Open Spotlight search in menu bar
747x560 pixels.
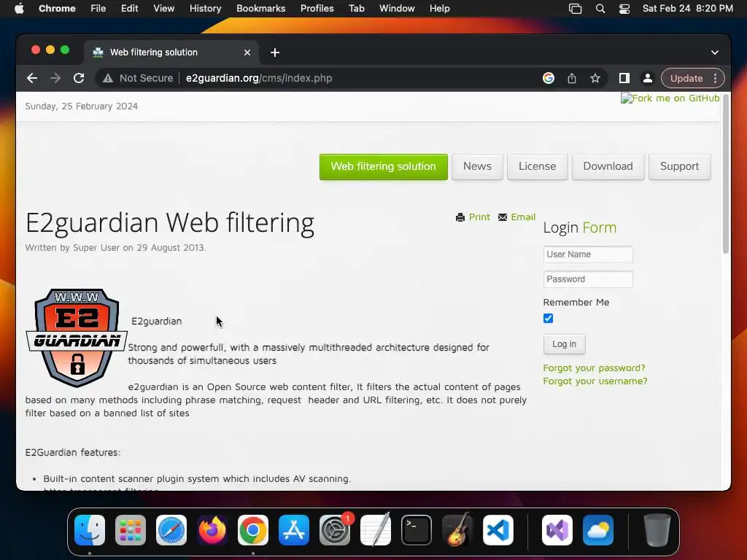pyautogui.click(x=600, y=9)
